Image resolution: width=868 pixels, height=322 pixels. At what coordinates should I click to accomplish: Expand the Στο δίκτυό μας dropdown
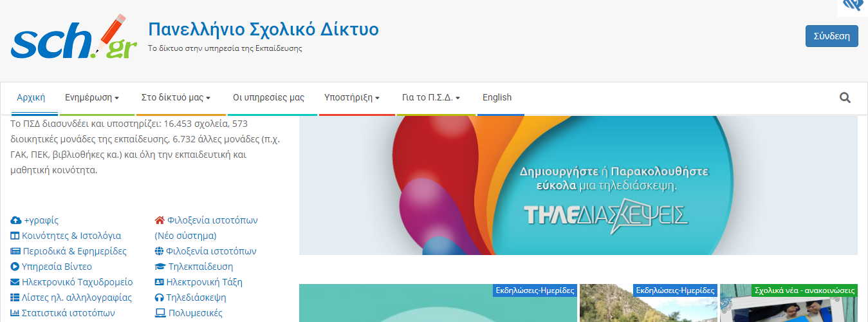tap(176, 98)
